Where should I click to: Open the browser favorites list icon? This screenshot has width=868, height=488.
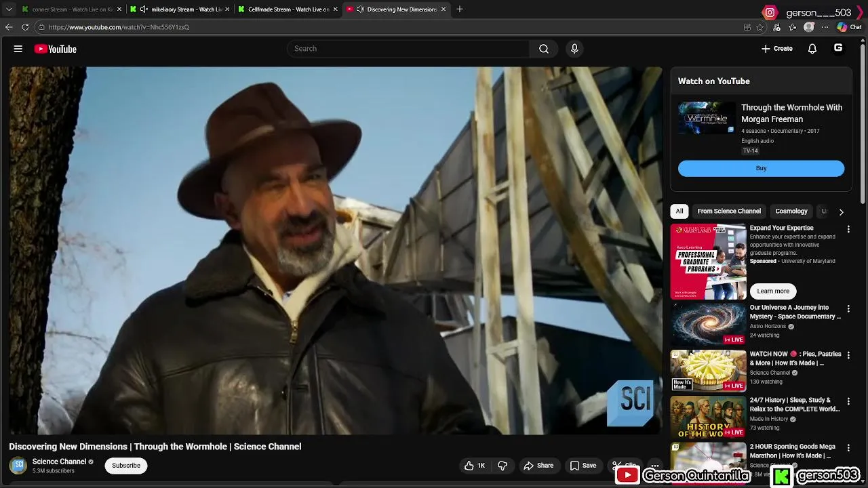pos(793,27)
